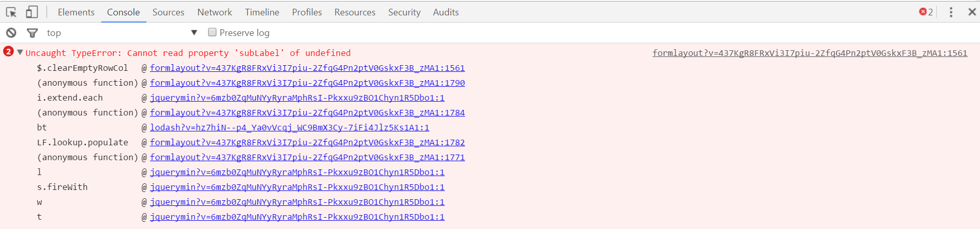Activate the inspect element picker icon
Screen dimensions: 980x230
click(x=11, y=12)
